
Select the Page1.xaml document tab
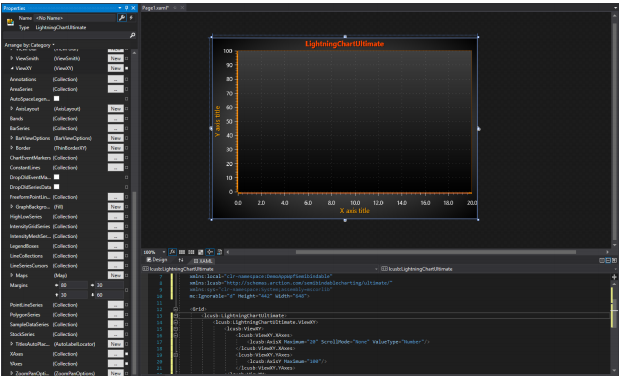pos(156,8)
